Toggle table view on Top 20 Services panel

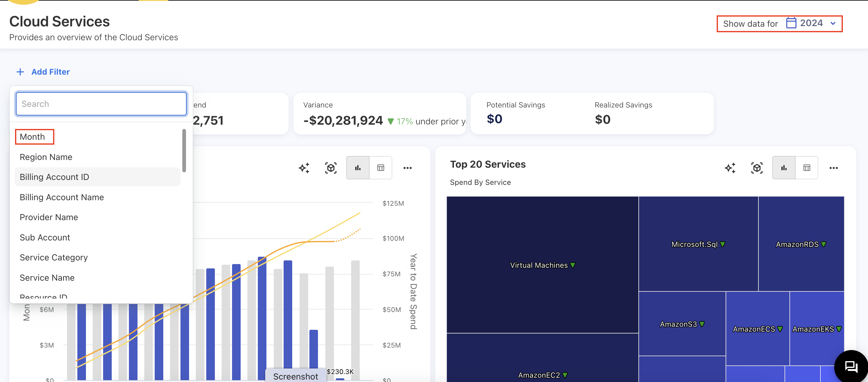pos(807,168)
